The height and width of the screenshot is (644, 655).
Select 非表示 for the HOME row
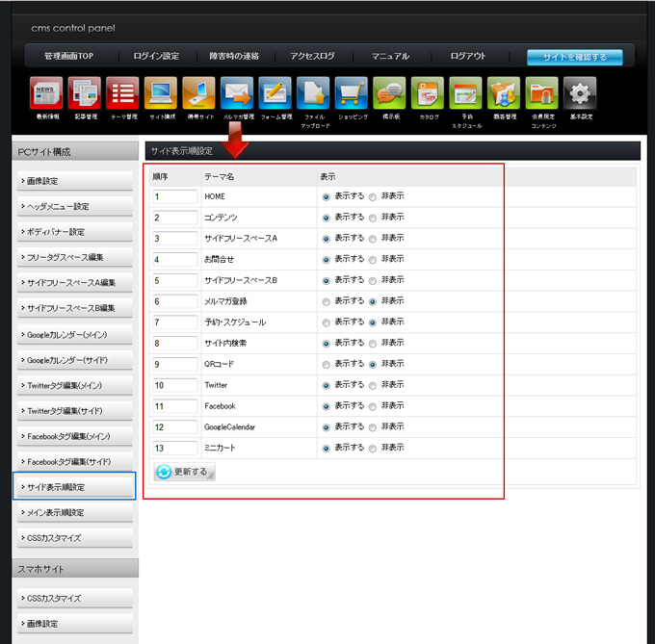click(373, 196)
